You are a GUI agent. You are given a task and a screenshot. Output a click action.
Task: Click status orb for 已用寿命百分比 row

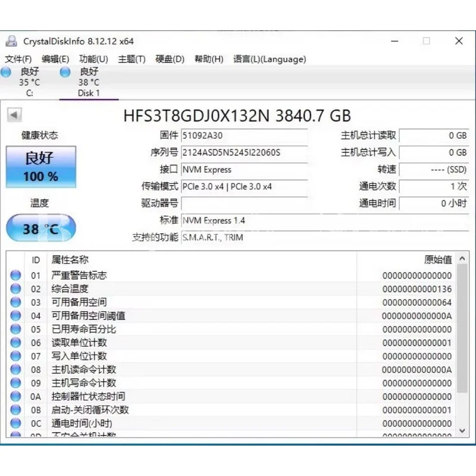[15, 330]
